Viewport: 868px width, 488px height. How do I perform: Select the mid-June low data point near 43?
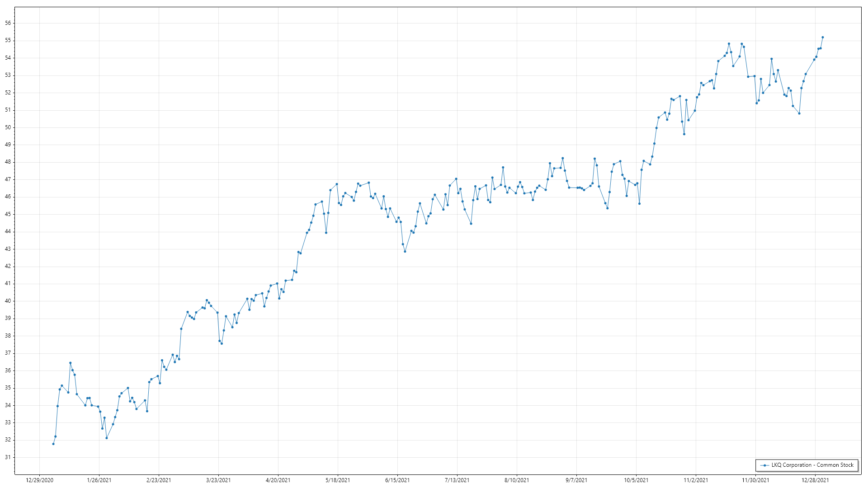point(405,252)
